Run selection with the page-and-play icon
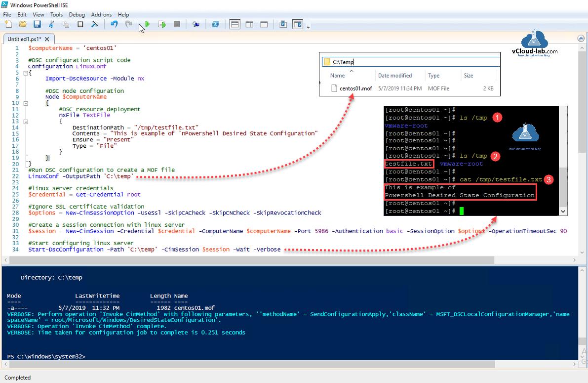This screenshot has width=588, height=383. (162, 24)
